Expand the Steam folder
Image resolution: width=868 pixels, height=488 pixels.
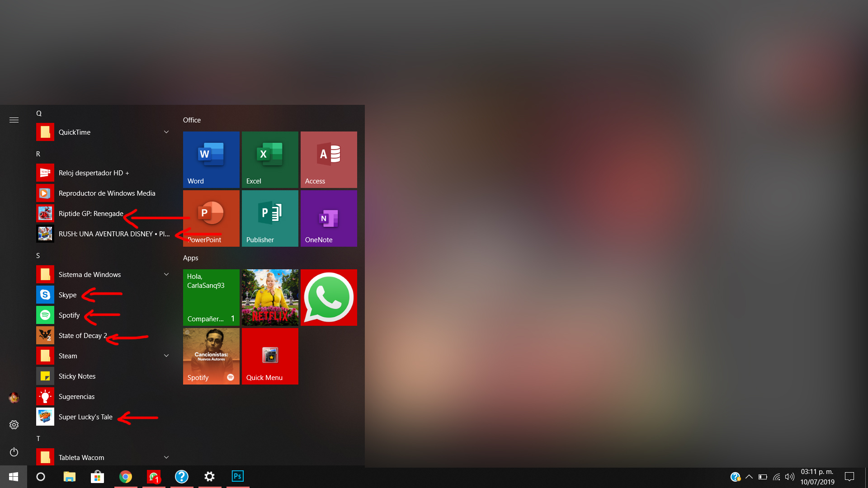click(x=166, y=356)
